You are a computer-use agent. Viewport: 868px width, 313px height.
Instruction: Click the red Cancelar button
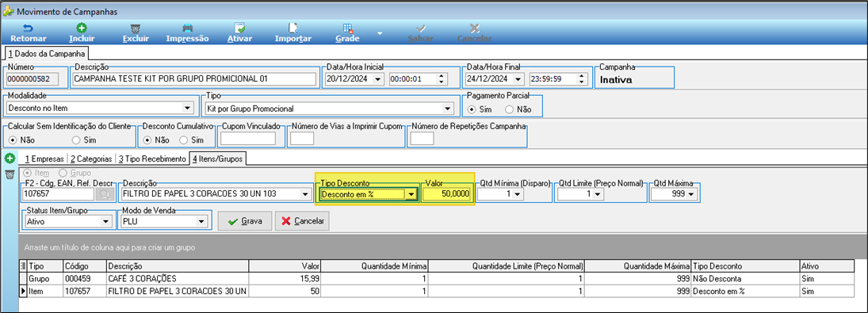[302, 221]
